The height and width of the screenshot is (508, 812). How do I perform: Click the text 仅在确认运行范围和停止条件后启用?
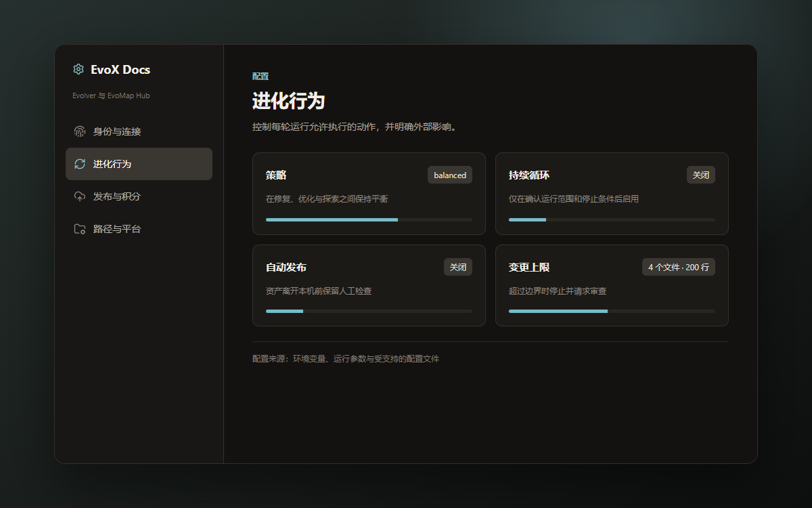(574, 199)
